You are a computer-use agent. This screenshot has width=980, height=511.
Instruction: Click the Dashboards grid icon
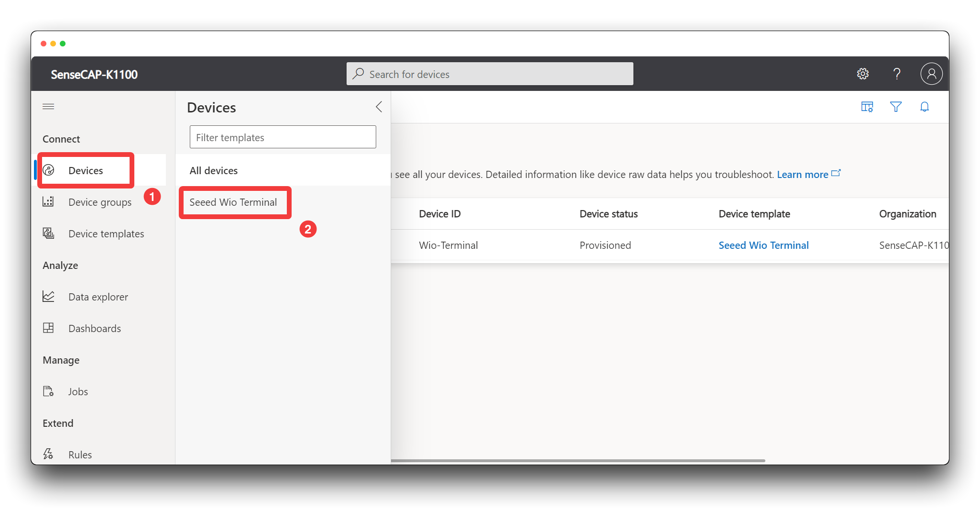pyautogui.click(x=48, y=328)
